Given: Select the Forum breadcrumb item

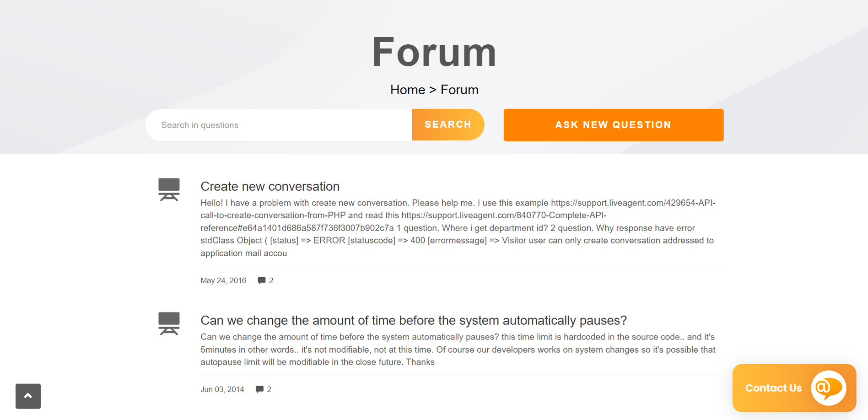Looking at the screenshot, I should point(459,90).
